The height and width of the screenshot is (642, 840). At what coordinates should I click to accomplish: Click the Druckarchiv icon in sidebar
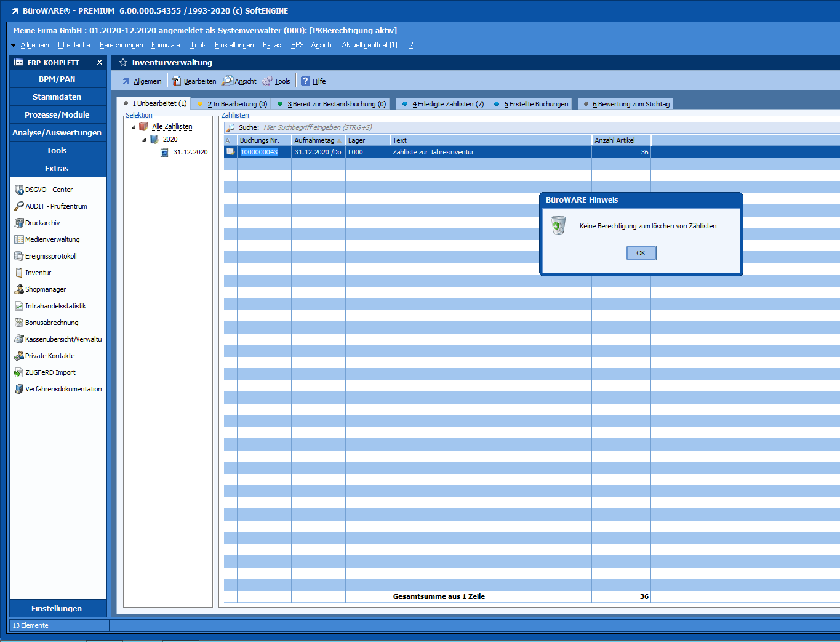click(19, 223)
